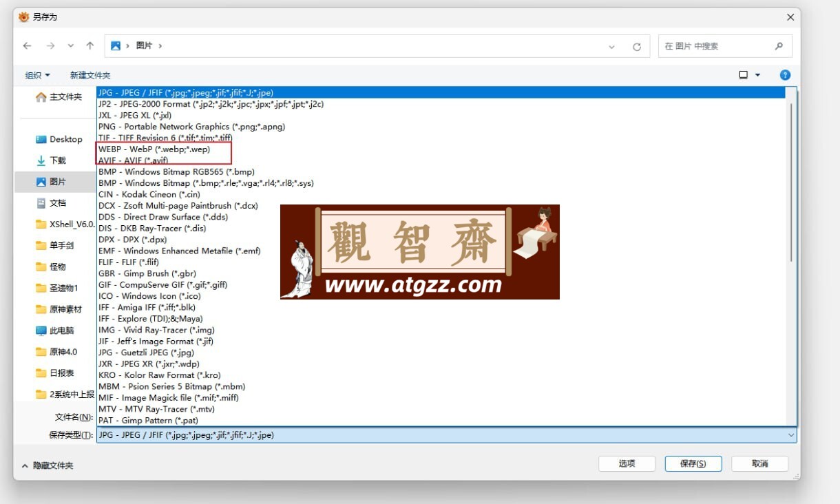
Task: Choose WEBP - WebP format
Action: point(441,149)
